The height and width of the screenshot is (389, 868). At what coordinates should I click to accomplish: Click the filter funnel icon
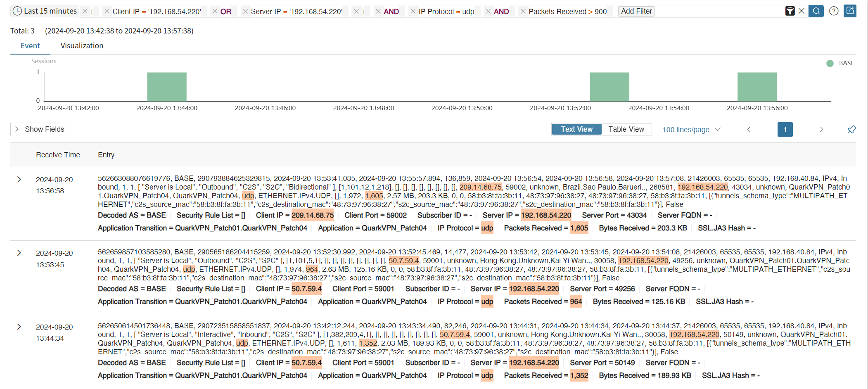pos(790,11)
